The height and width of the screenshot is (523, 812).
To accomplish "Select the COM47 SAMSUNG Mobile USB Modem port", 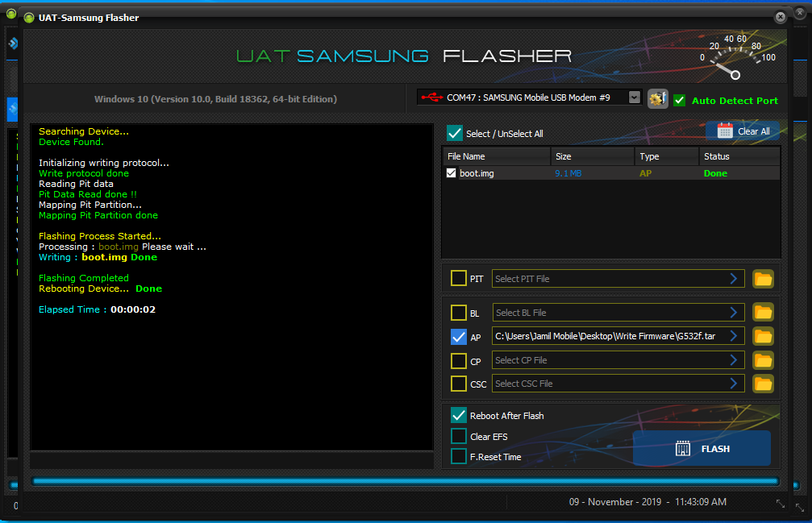I will click(528, 98).
